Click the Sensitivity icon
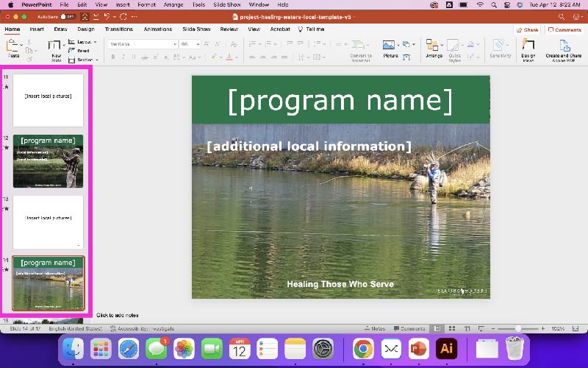The image size is (588, 368). pyautogui.click(x=499, y=45)
